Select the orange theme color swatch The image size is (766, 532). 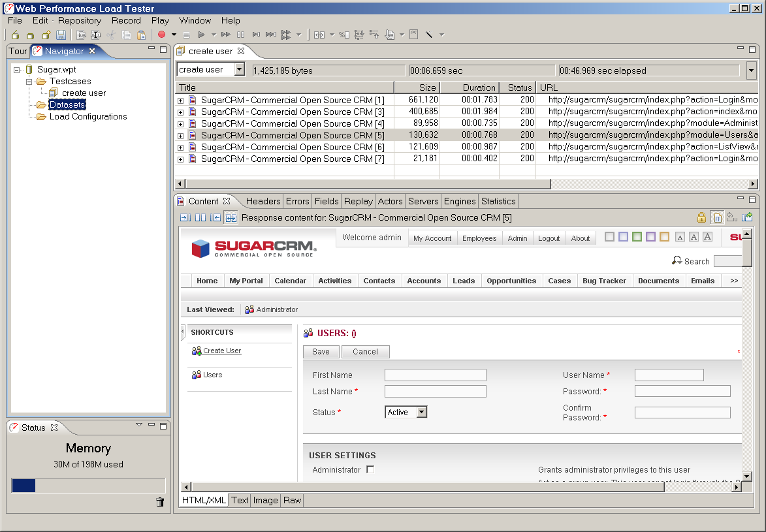click(664, 237)
